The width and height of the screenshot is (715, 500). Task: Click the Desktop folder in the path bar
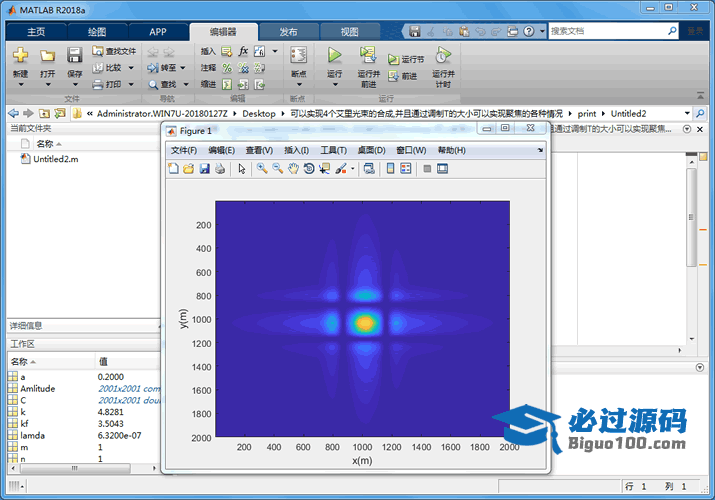(x=259, y=113)
